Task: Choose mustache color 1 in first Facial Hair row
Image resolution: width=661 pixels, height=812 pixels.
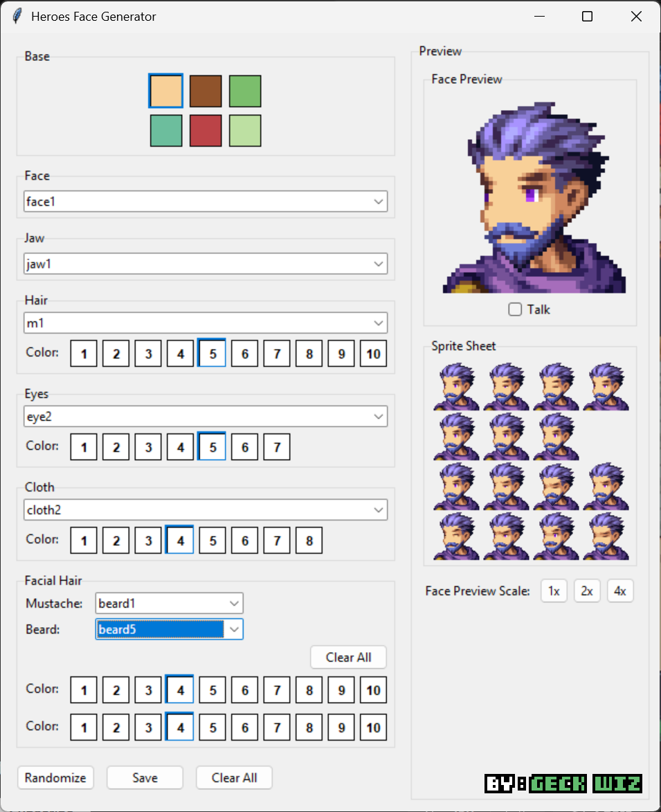Action: [x=83, y=690]
